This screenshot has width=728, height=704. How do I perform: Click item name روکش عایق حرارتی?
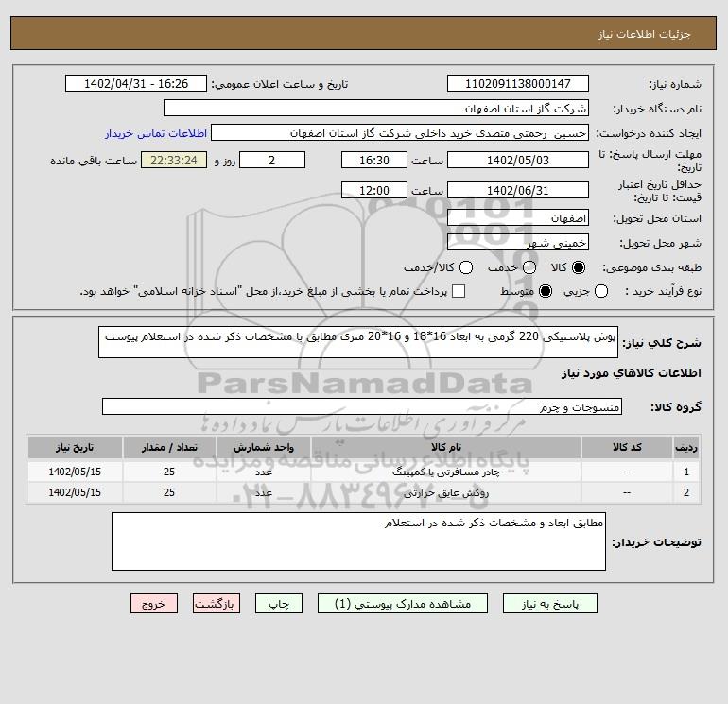[x=446, y=493]
